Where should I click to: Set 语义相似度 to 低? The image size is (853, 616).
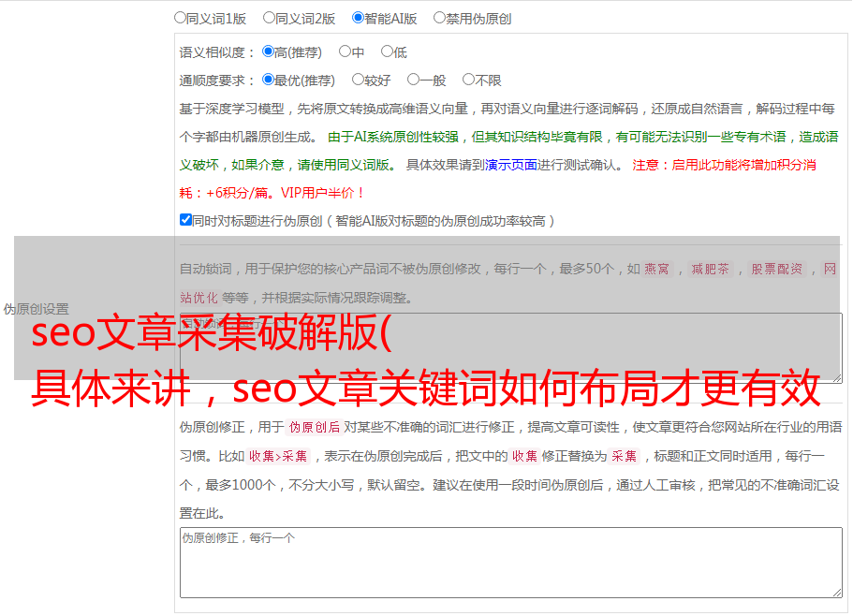pos(387,51)
